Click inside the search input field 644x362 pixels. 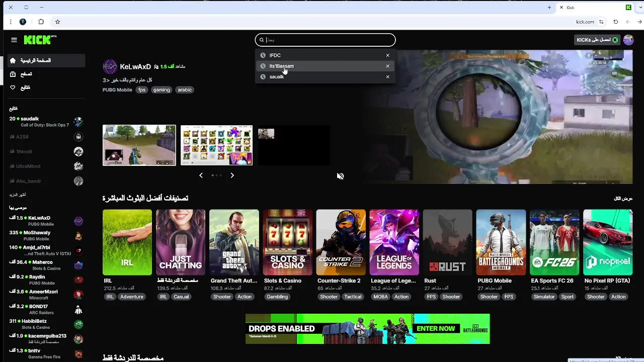pyautogui.click(x=325, y=40)
